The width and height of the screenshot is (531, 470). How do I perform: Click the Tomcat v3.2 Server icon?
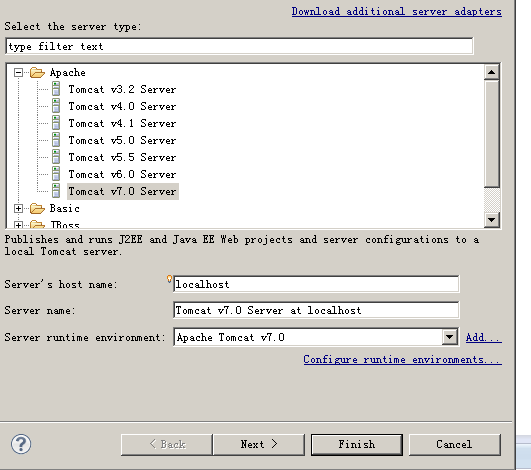56,89
